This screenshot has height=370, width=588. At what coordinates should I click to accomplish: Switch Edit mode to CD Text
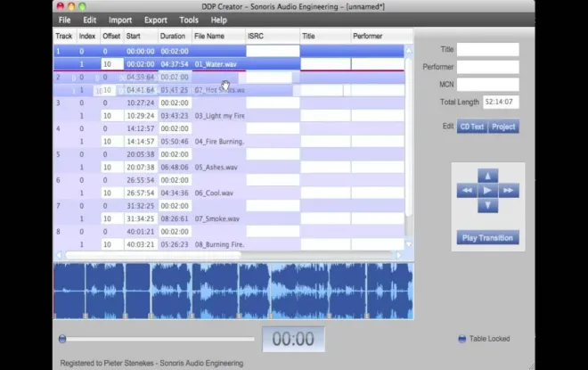pos(472,127)
